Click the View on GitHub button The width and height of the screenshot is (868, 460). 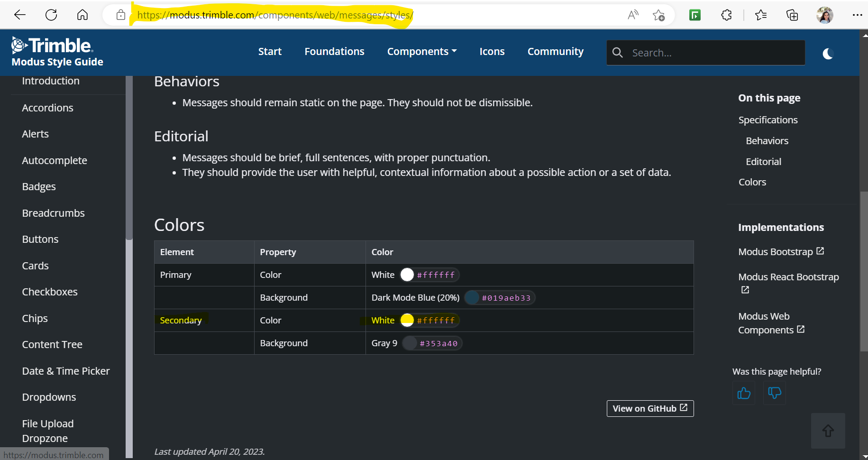(650, 408)
